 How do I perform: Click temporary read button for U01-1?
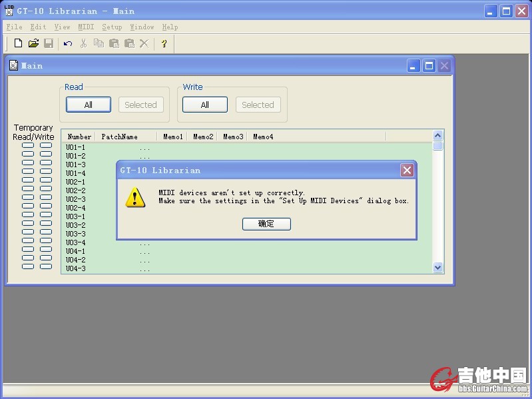(x=28, y=145)
